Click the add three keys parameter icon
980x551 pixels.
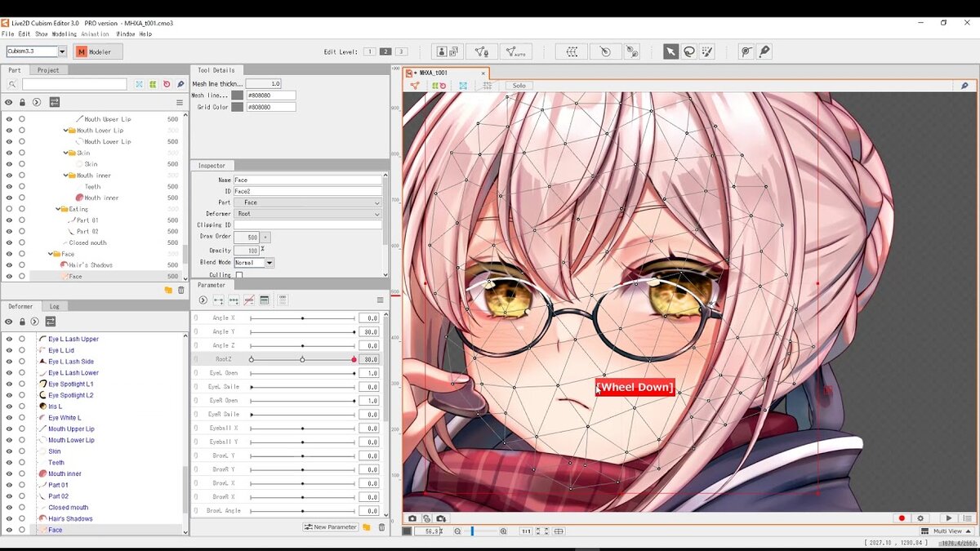234,300
